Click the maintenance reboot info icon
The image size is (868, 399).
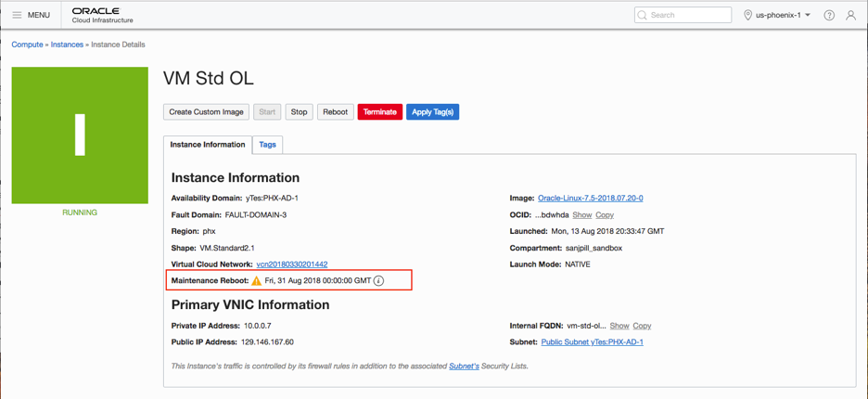tap(378, 280)
